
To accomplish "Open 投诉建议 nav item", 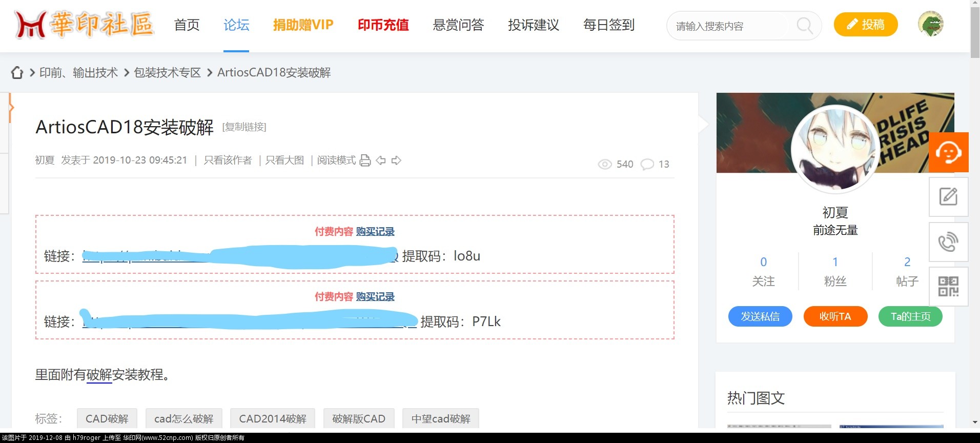I will click(x=534, y=25).
